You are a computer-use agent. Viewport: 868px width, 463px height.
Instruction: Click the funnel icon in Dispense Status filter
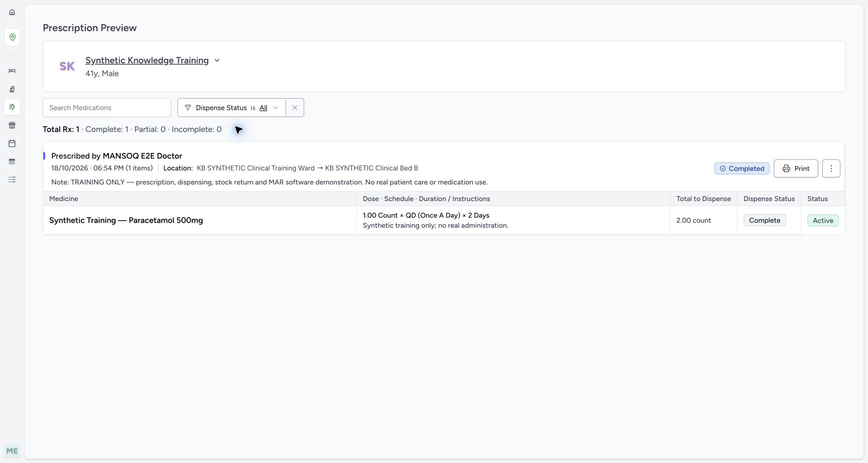[x=188, y=108]
